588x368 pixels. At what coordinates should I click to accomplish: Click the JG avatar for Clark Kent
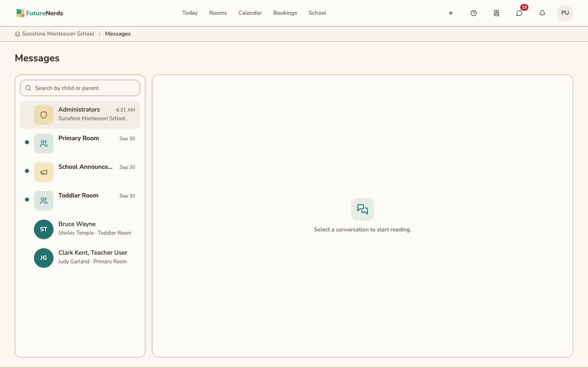click(44, 258)
